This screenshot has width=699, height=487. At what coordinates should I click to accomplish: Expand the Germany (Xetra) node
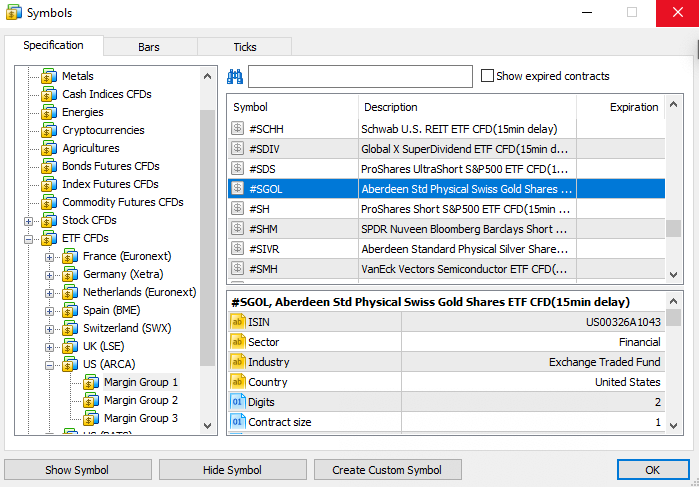[49, 275]
